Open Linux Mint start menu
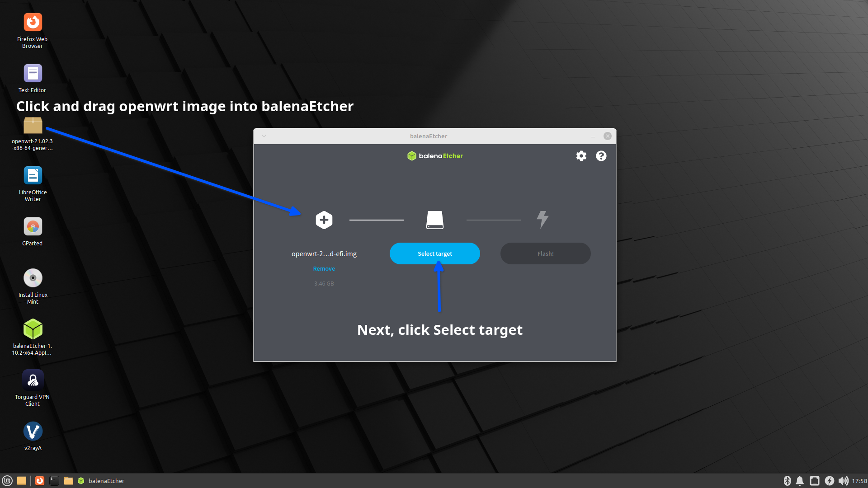Screen dimensions: 868x488 point(7,481)
